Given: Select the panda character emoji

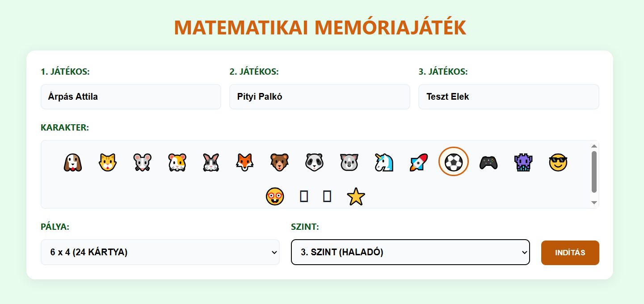Looking at the screenshot, I should tap(314, 162).
